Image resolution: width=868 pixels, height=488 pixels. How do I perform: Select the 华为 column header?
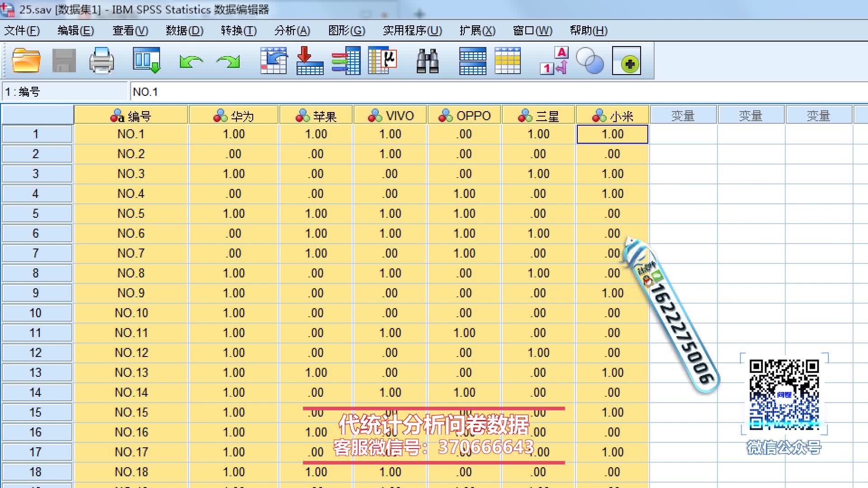tap(234, 116)
